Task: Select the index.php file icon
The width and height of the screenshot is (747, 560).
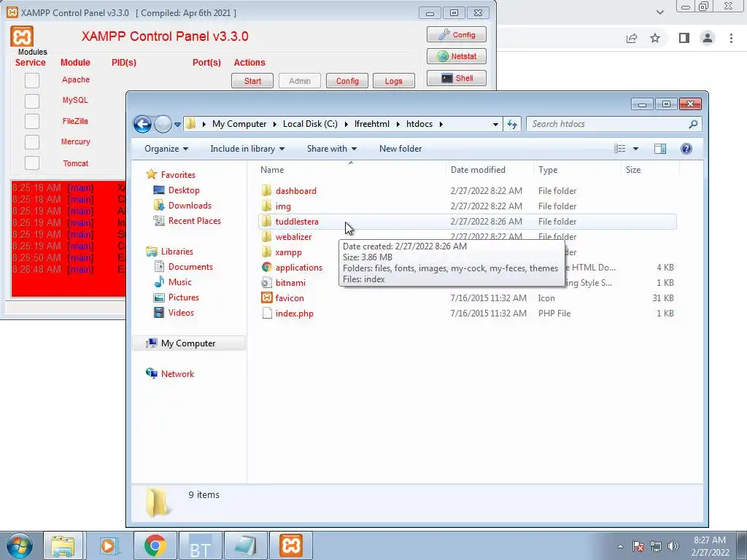Action: pyautogui.click(x=266, y=314)
